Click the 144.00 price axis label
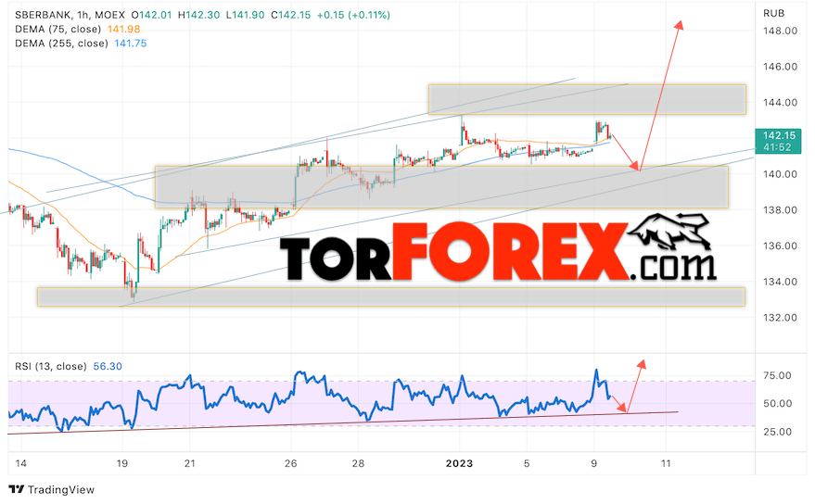 point(780,102)
